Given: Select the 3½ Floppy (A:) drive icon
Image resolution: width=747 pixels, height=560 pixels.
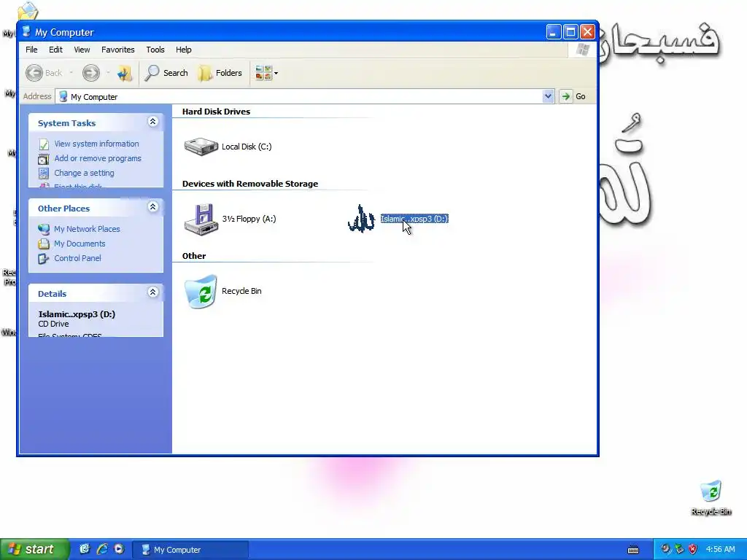Looking at the screenshot, I should pos(201,219).
